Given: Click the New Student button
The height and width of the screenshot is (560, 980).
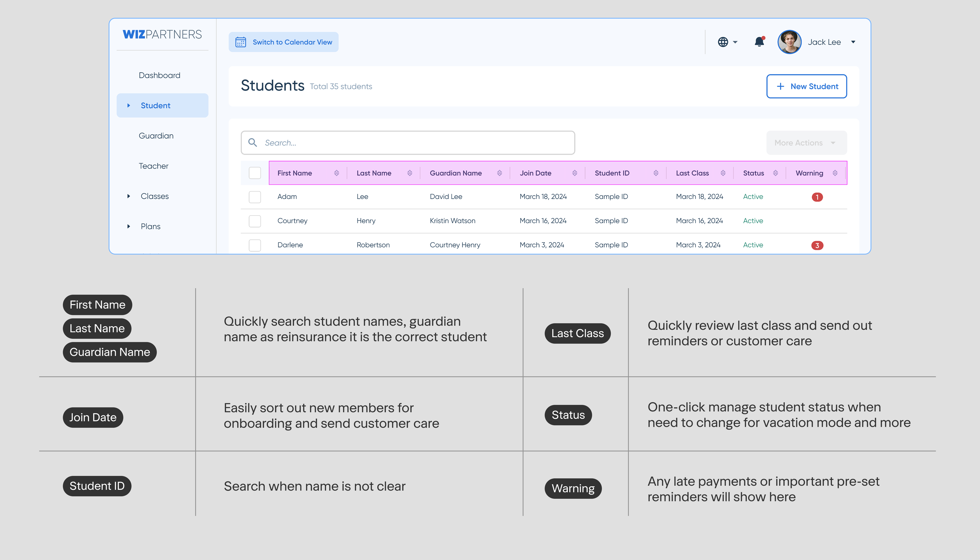Looking at the screenshot, I should [x=806, y=87].
